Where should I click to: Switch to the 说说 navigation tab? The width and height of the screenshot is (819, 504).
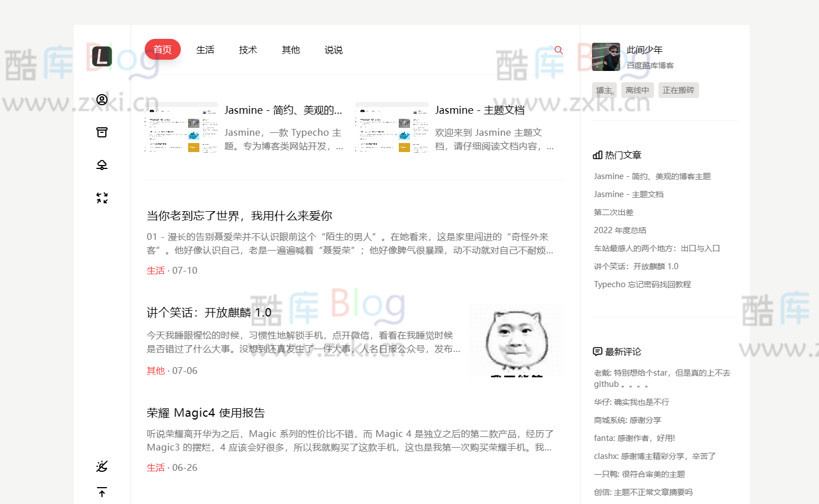pos(333,50)
